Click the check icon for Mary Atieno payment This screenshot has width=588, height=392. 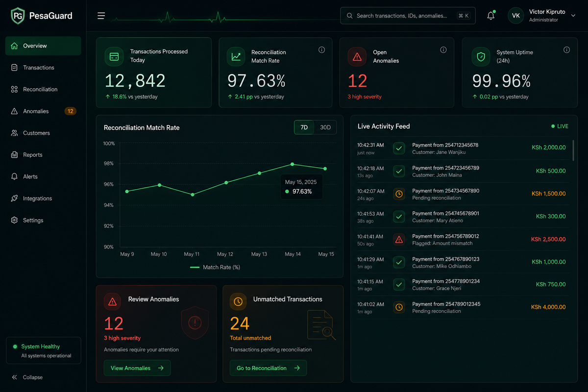[x=399, y=217]
